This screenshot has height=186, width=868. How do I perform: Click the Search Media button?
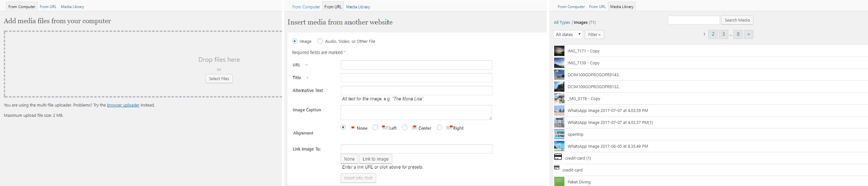[737, 20]
